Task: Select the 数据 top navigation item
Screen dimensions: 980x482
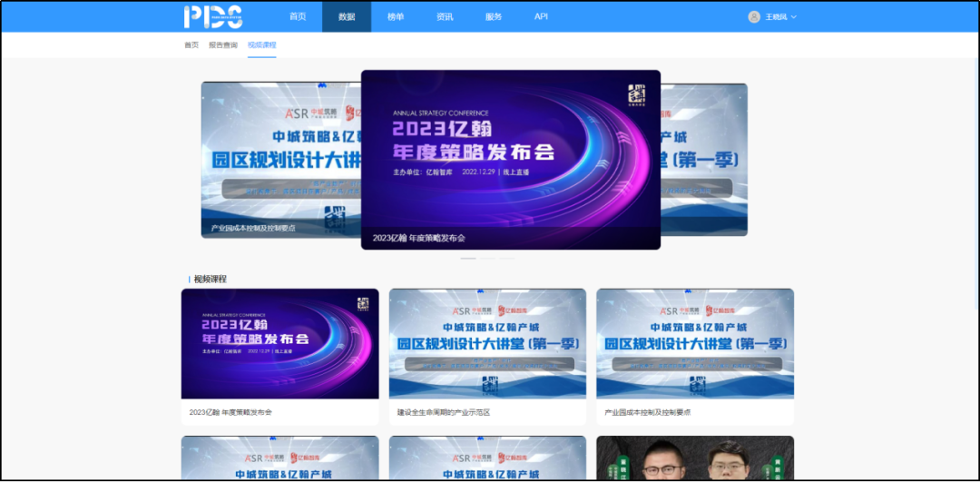Action: click(347, 17)
